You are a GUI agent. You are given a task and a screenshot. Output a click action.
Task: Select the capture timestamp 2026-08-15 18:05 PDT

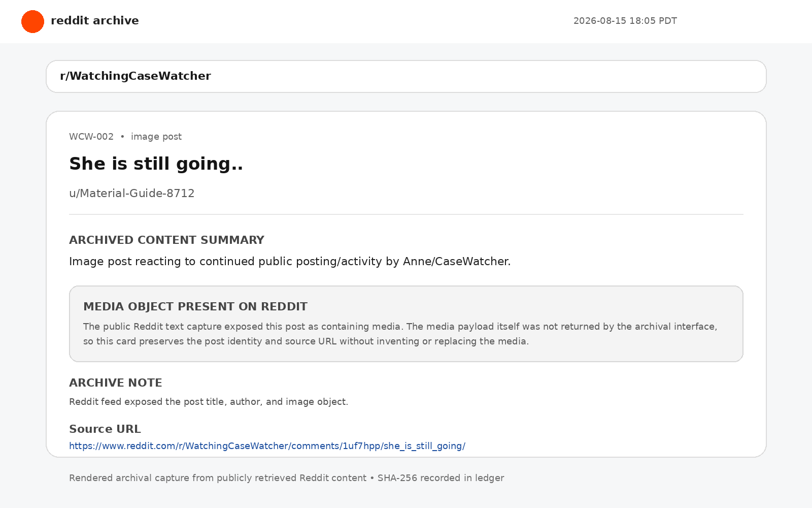(x=625, y=21)
